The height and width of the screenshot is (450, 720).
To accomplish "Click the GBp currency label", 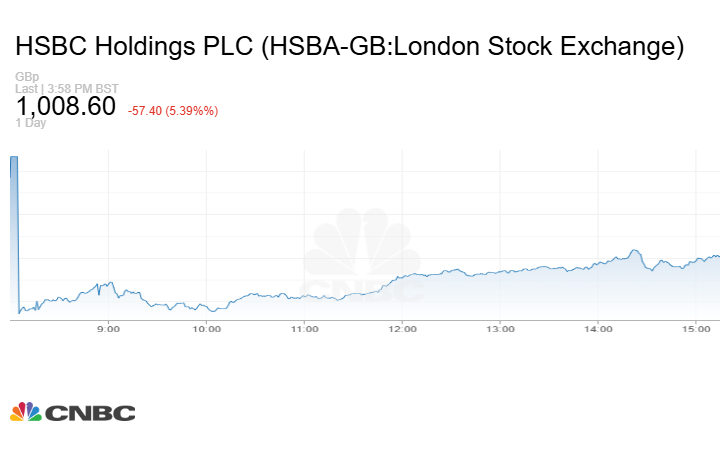I will pyautogui.click(x=27, y=77).
